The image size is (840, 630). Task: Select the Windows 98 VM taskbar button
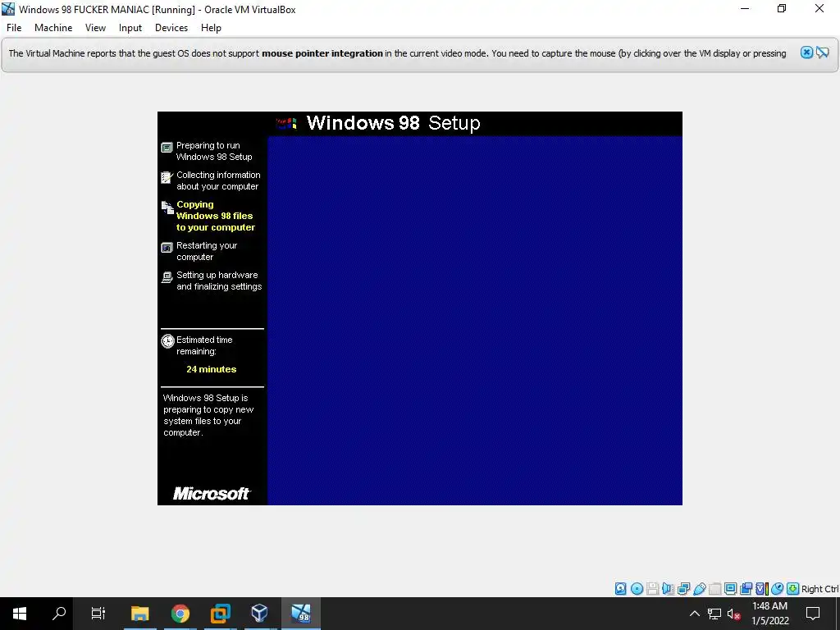300,614
